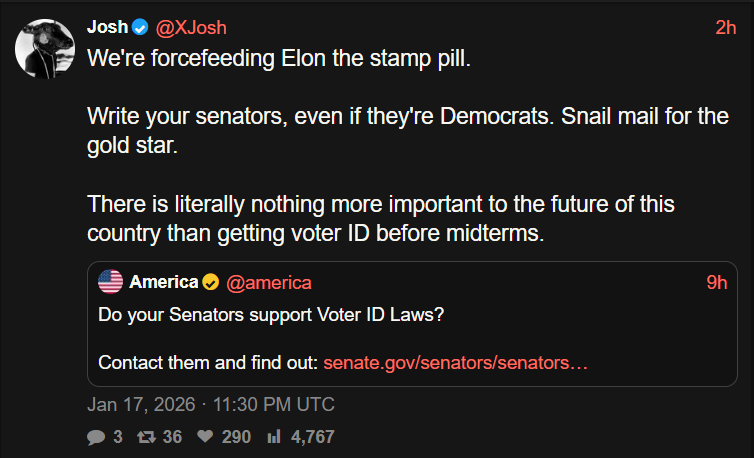The height and width of the screenshot is (458, 754).
Task: Click the views bar chart icon
Action: coord(274,437)
